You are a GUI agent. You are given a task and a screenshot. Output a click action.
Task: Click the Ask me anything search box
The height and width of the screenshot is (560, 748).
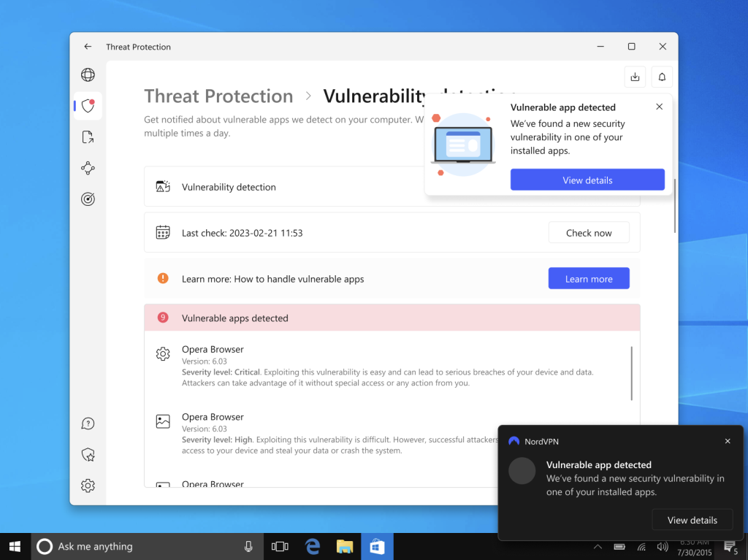click(148, 547)
